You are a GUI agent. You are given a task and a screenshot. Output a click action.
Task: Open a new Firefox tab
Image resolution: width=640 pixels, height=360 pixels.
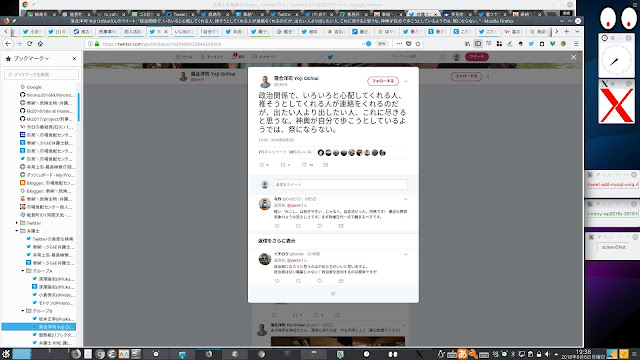(567, 31)
